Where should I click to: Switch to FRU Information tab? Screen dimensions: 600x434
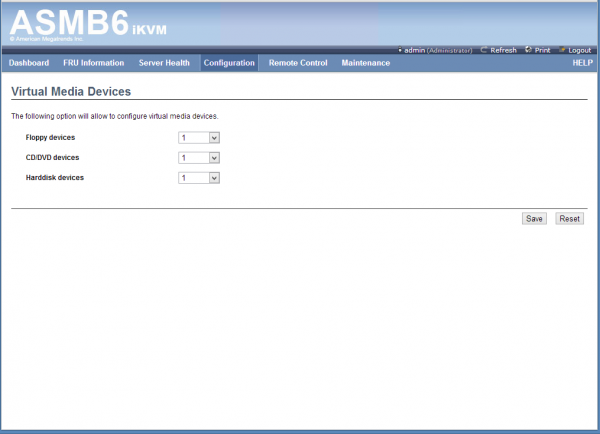[x=94, y=63]
